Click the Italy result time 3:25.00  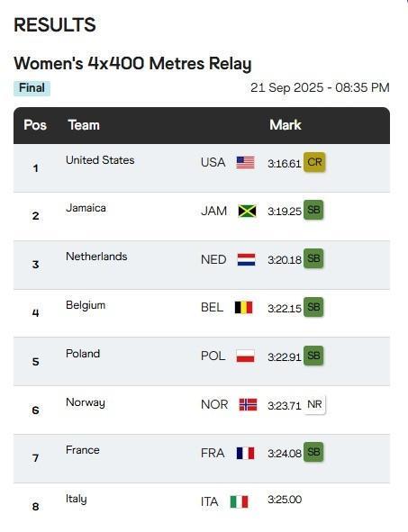pyautogui.click(x=285, y=500)
